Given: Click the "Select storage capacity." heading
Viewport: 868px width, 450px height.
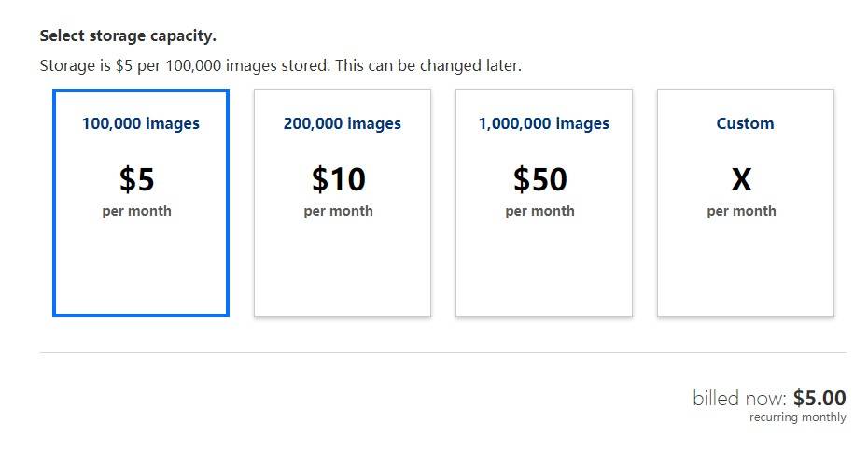Looking at the screenshot, I should click(128, 36).
